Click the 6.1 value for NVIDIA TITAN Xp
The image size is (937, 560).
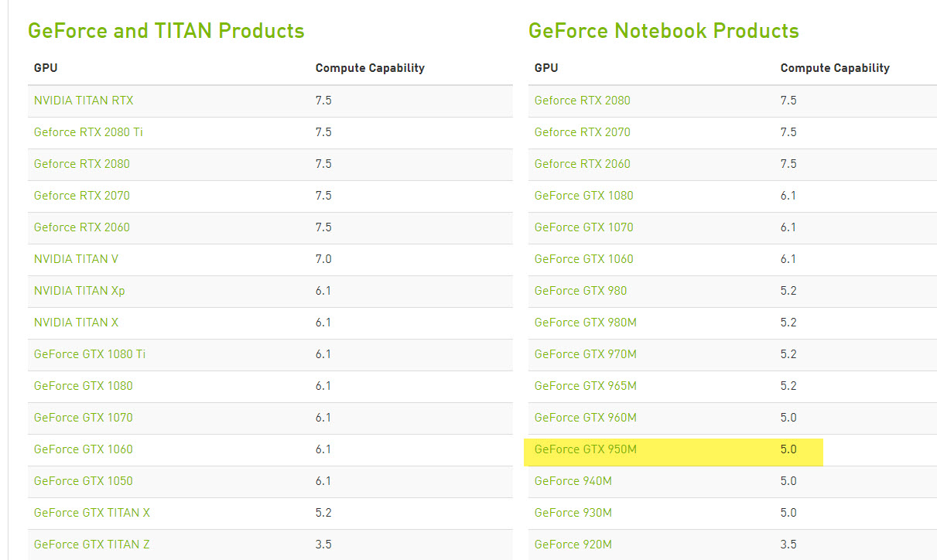point(323,291)
